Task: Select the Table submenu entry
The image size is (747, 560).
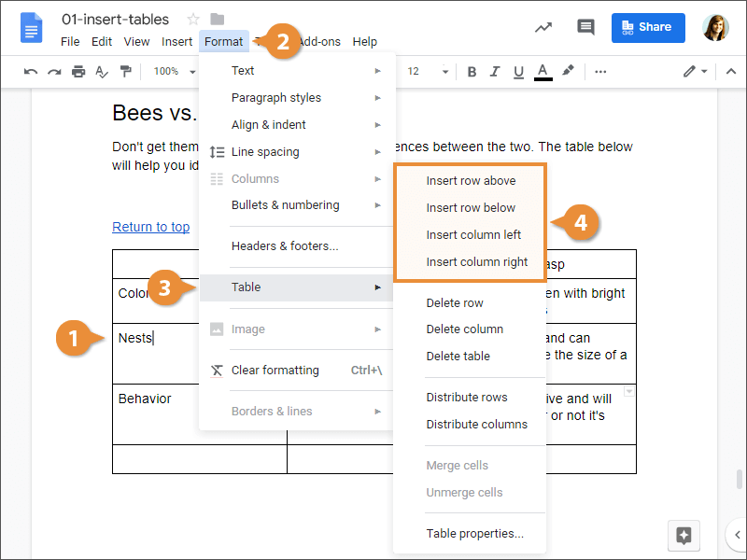Action: (x=297, y=287)
